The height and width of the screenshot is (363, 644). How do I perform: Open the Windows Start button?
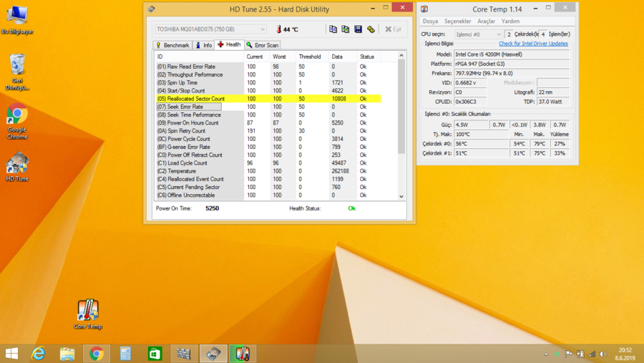coord(12,354)
